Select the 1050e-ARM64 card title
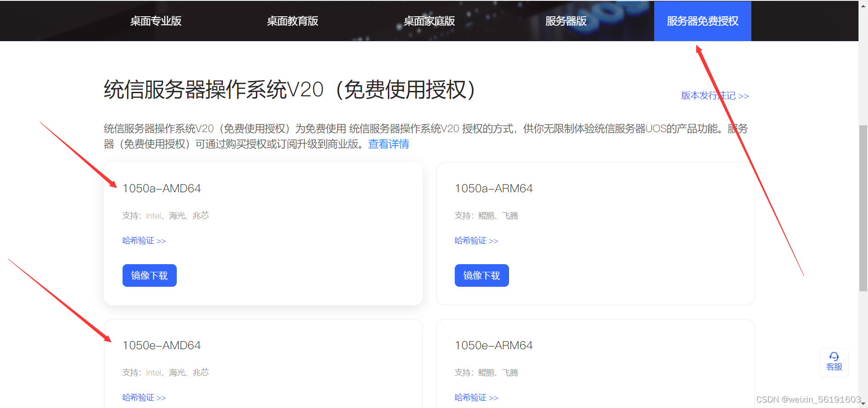868x408 pixels. pos(494,346)
